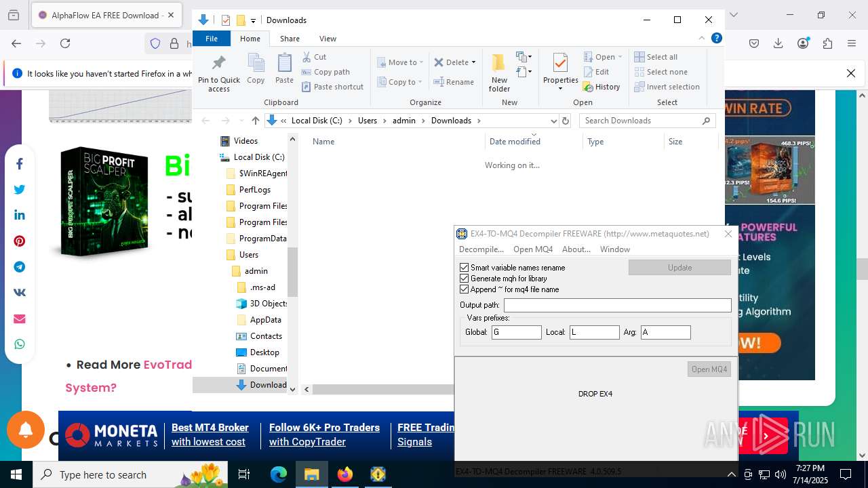The width and height of the screenshot is (868, 488).
Task: Open the Decompile... menu
Action: click(x=481, y=249)
